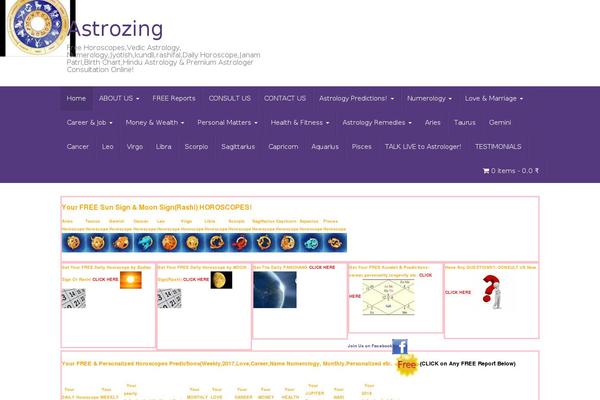Select Gemini in the purple navigation bar
Viewport: 600px width, 400px height.
coord(500,122)
